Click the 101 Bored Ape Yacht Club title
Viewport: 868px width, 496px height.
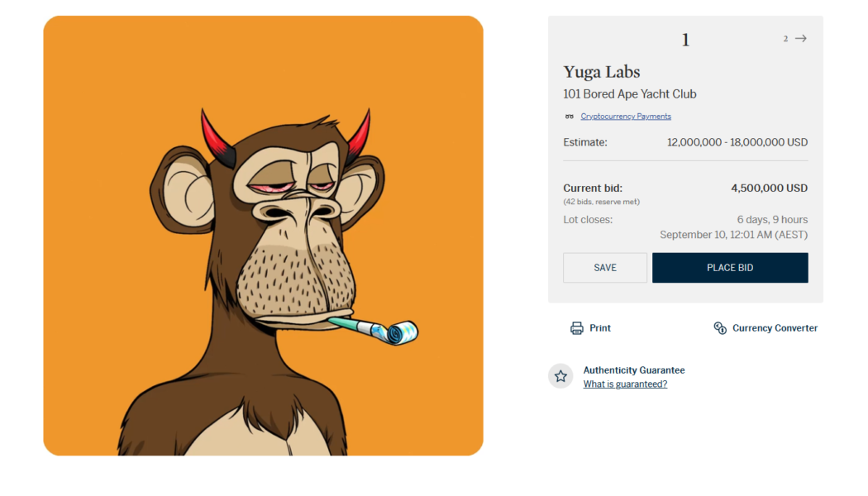click(x=630, y=94)
